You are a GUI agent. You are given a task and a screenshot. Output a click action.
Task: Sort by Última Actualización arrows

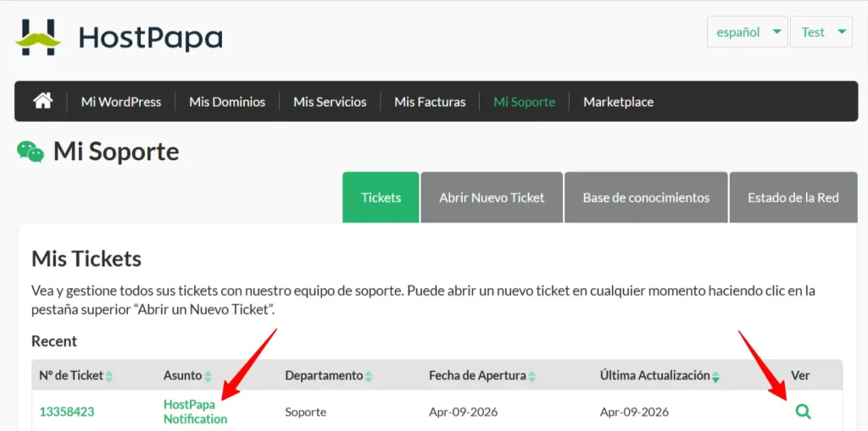coord(716,376)
